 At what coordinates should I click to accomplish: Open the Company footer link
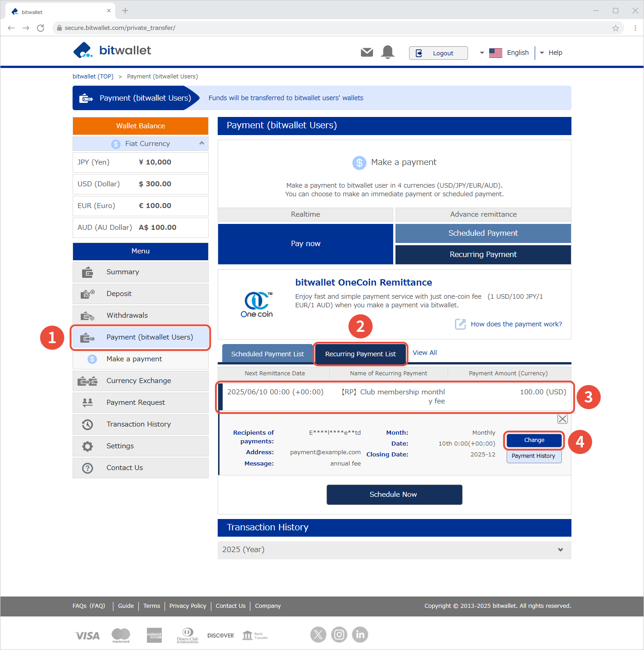(268, 606)
